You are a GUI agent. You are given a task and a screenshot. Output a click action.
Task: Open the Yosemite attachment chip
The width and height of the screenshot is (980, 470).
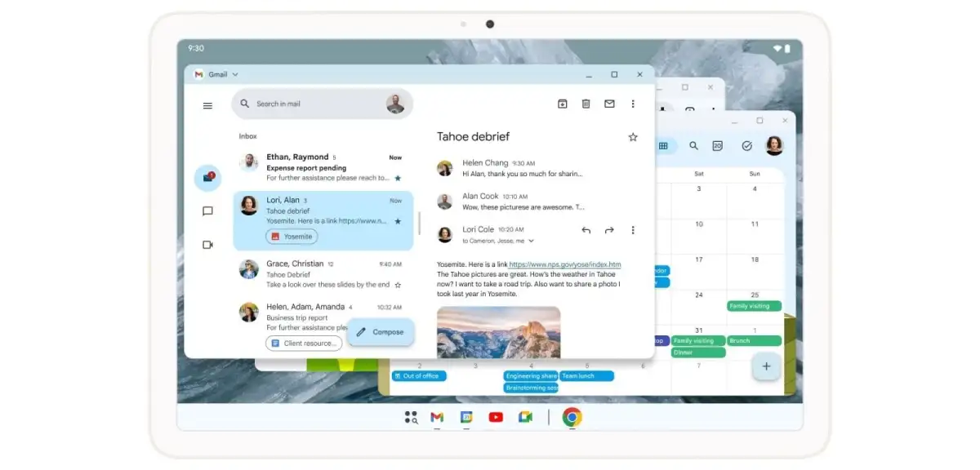292,237
